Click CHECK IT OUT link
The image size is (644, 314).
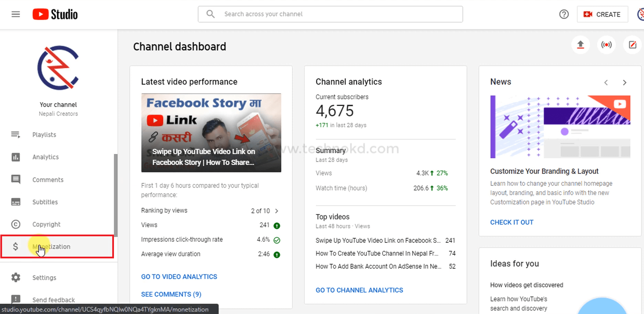(x=512, y=222)
